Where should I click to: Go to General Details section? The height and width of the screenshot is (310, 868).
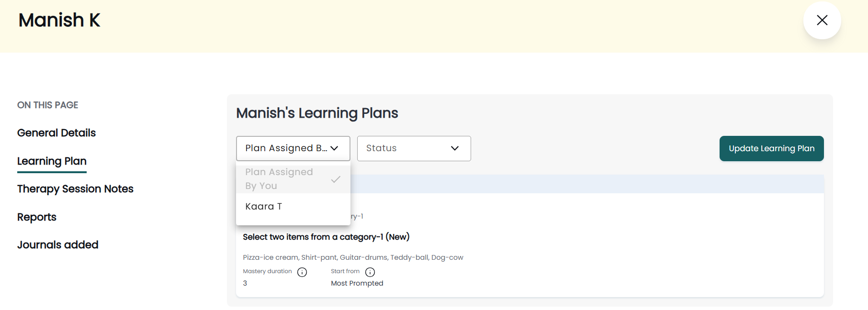(x=56, y=133)
